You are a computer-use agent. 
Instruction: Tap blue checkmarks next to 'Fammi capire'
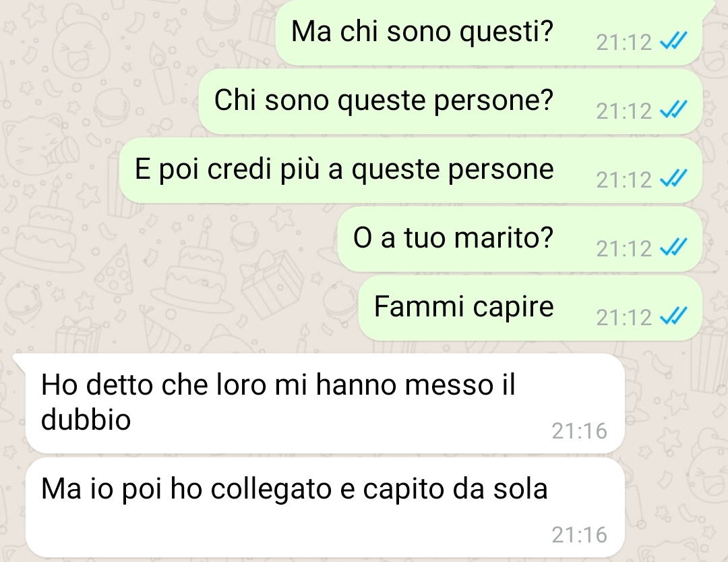pyautogui.click(x=673, y=317)
